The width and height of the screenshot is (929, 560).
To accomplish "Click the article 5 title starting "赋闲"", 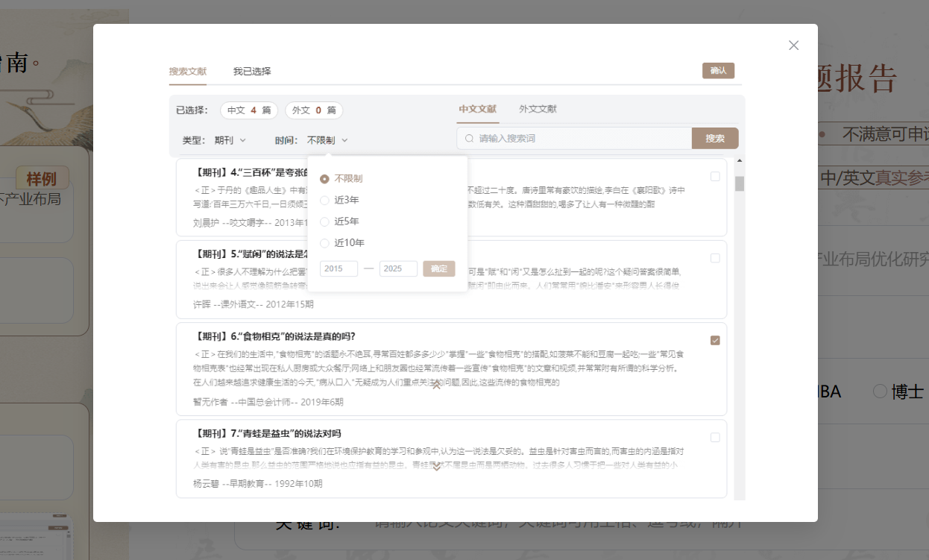I will [x=251, y=254].
